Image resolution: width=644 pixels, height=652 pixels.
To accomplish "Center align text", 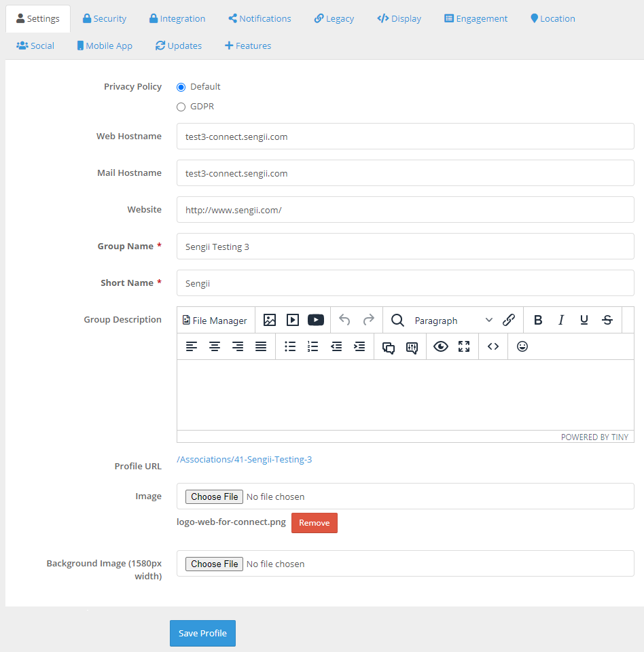I will (215, 346).
